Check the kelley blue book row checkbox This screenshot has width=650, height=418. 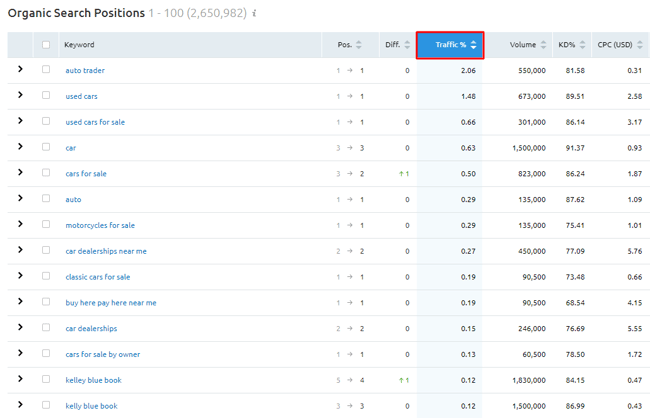[46, 379]
